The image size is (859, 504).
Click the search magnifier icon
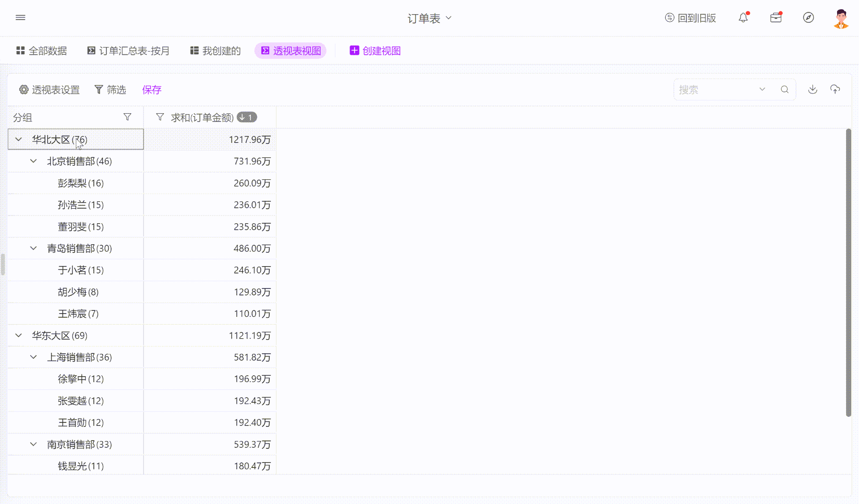click(785, 89)
